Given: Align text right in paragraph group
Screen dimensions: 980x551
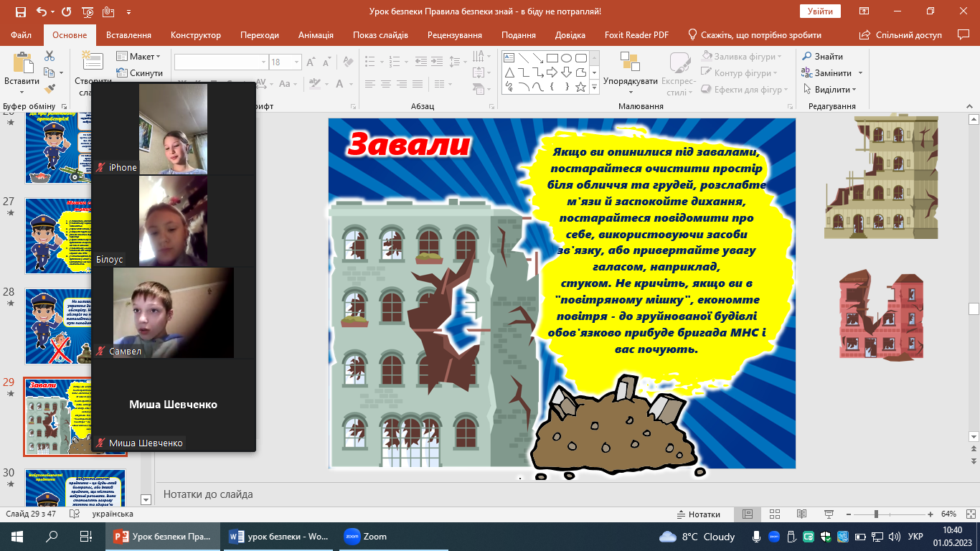Looking at the screenshot, I should (x=403, y=85).
